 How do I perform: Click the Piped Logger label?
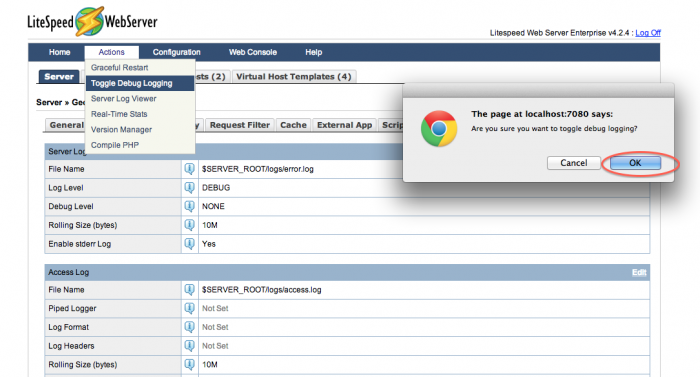[72, 309]
